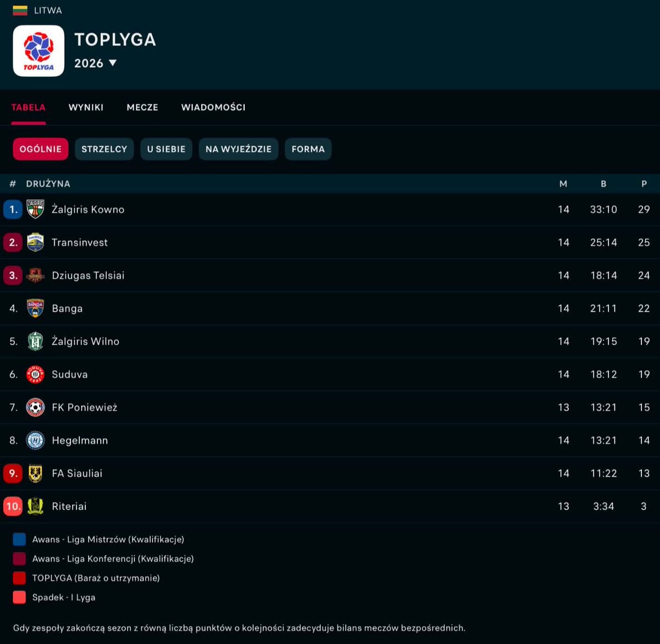Viewport: 660px width, 644px height.
Task: Open the FK Poniewież club crest
Action: (x=35, y=408)
